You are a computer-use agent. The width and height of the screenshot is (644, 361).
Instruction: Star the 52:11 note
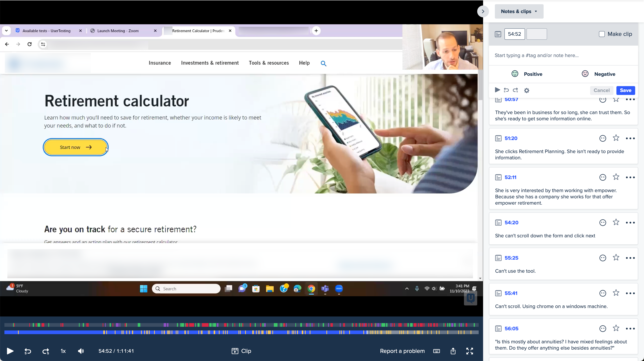(616, 177)
